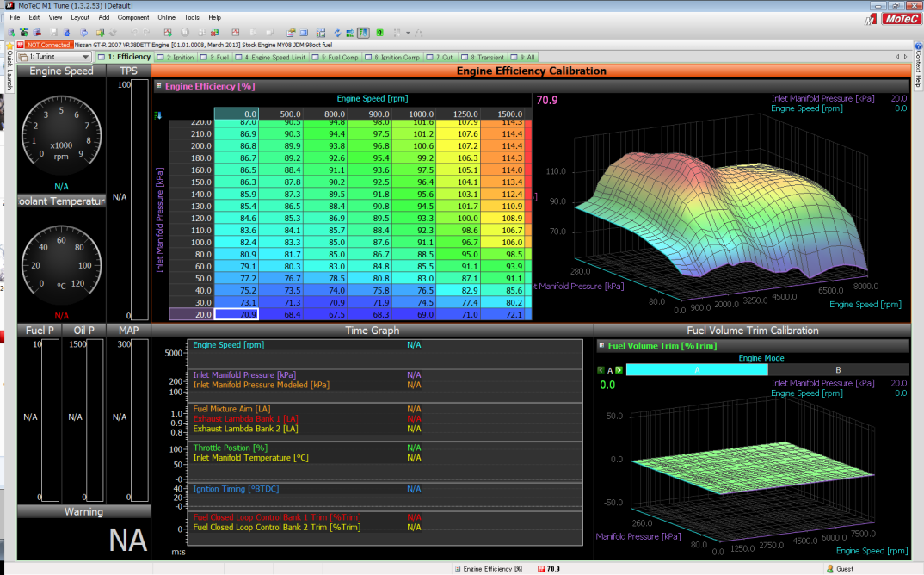Screen dimensions: 924x575
Task: Open the '6: Ignition Comp' tab
Action: coord(393,57)
